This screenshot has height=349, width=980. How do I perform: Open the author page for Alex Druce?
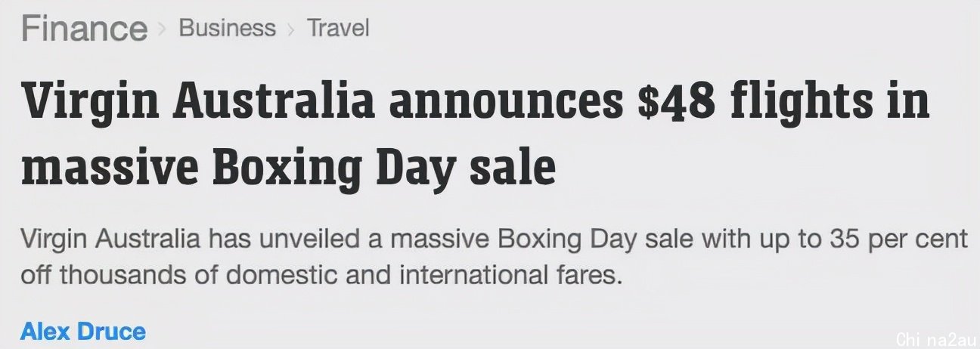pyautogui.click(x=83, y=331)
